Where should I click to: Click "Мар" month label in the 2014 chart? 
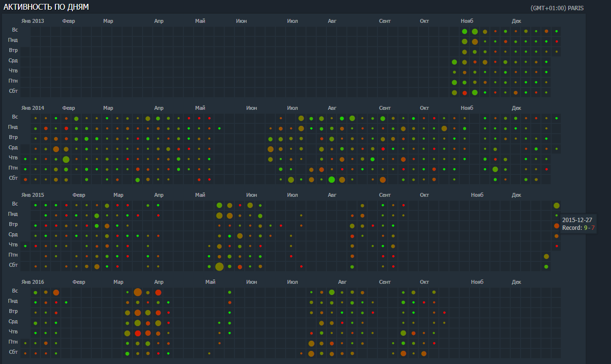coord(108,108)
